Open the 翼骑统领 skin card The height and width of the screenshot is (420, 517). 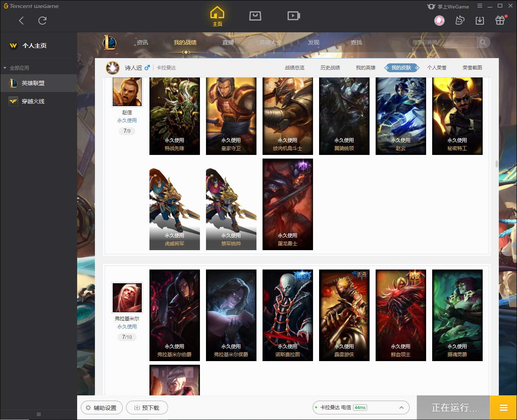(x=344, y=116)
